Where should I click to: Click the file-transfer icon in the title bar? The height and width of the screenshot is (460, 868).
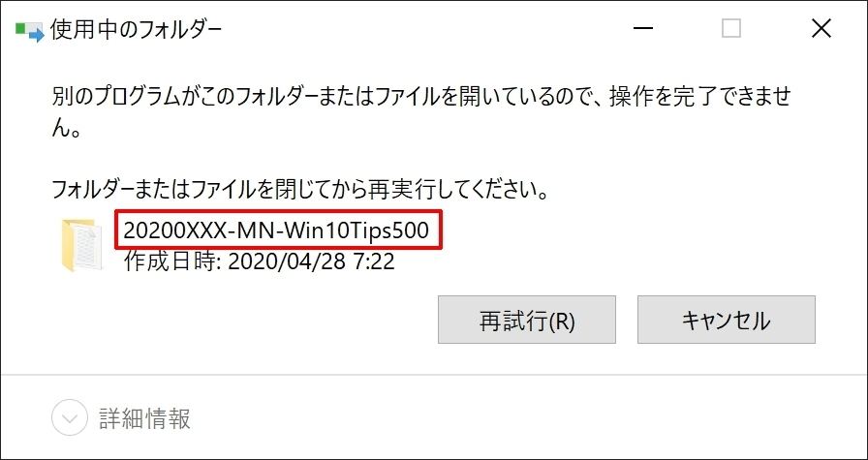[29, 31]
